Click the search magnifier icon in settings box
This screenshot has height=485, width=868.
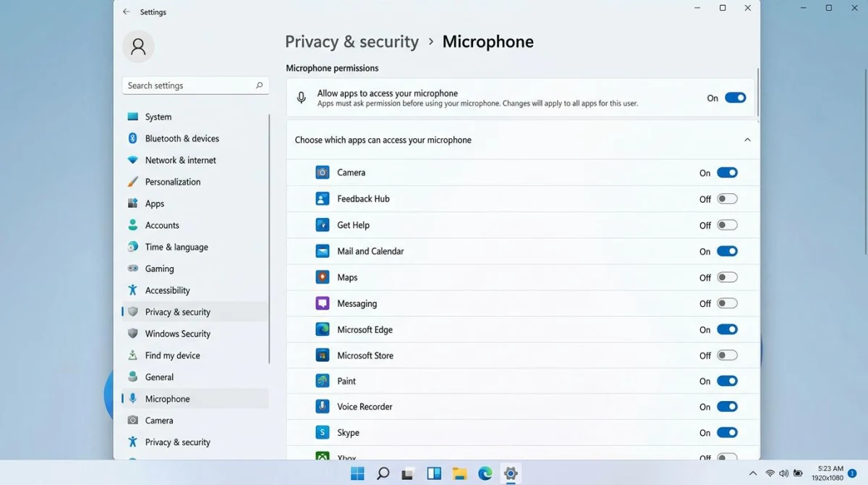(x=259, y=85)
